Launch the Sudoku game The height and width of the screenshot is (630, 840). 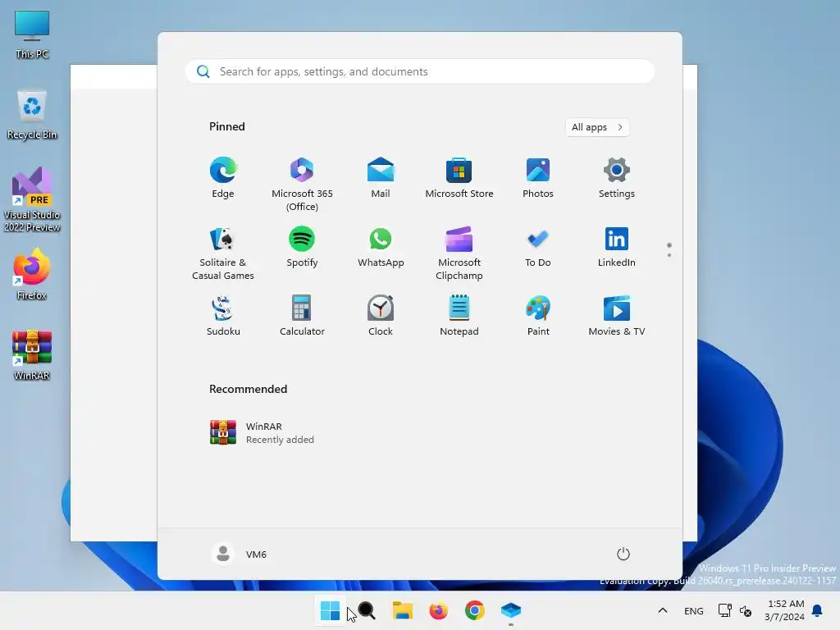click(x=223, y=316)
